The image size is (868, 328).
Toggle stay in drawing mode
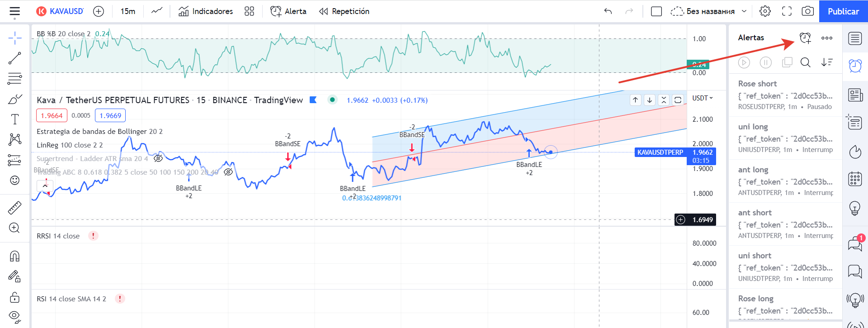pyautogui.click(x=15, y=276)
